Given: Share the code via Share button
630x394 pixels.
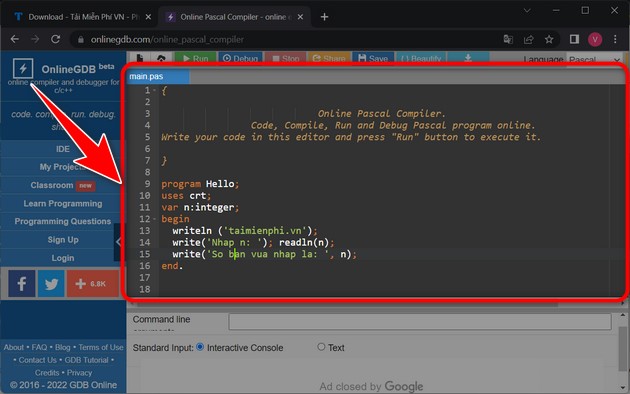Looking at the screenshot, I should tap(329, 59).
